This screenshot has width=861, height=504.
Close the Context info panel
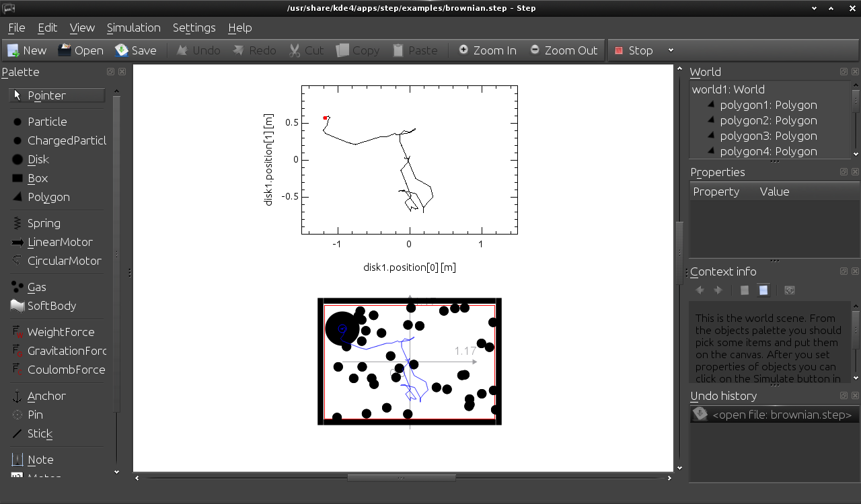click(x=855, y=271)
